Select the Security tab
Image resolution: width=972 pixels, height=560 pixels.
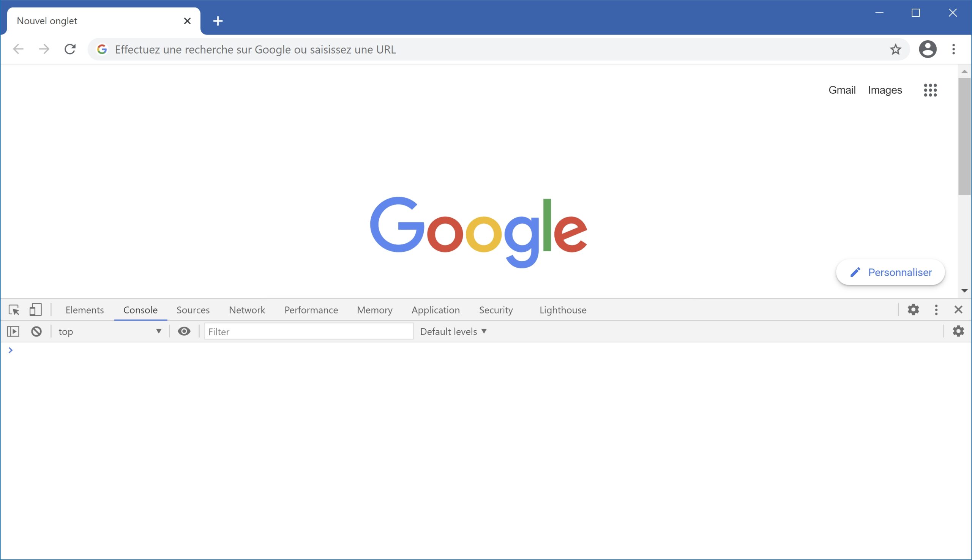[x=496, y=310]
